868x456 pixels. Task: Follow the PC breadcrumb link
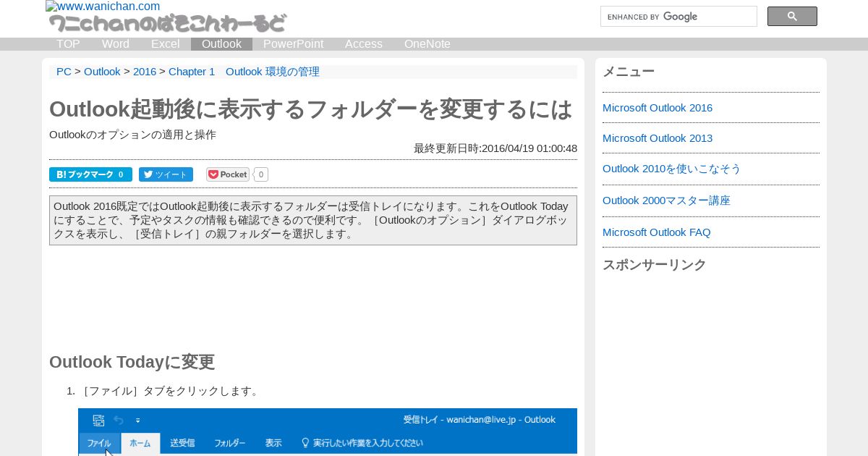[x=64, y=72]
